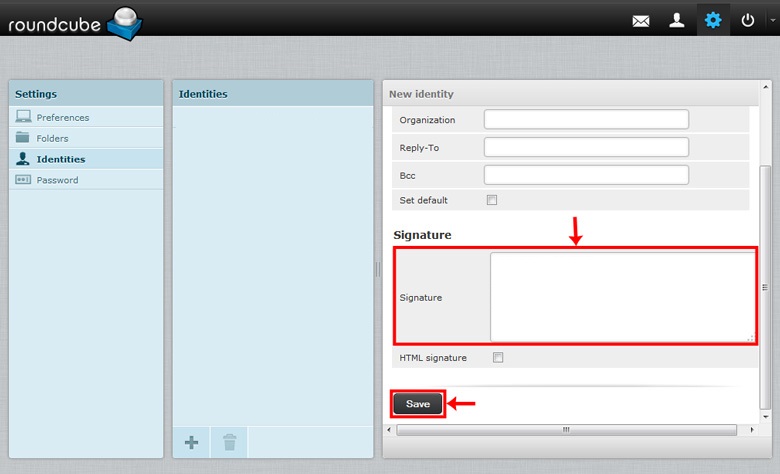Open Preferences in the Settings list
The width and height of the screenshot is (780, 474).
(62, 117)
